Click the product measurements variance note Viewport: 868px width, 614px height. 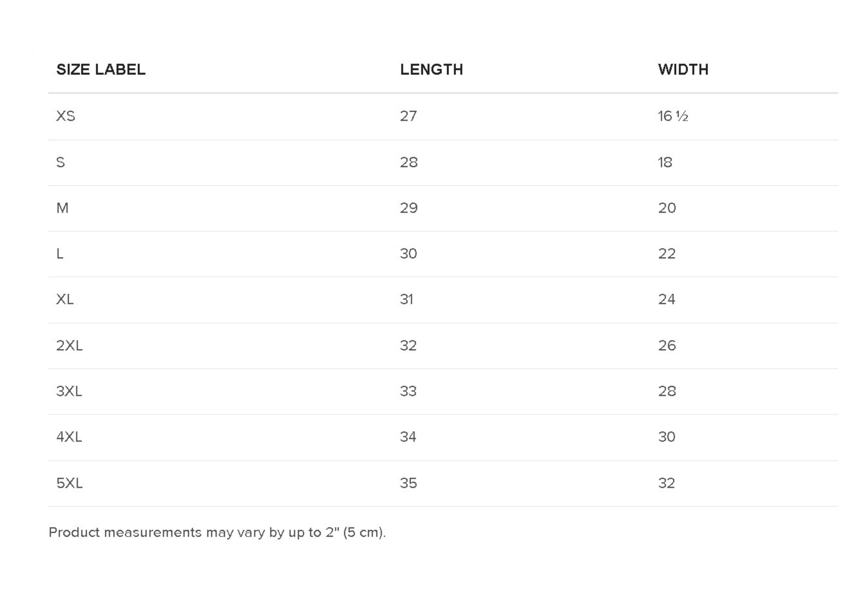point(217,533)
